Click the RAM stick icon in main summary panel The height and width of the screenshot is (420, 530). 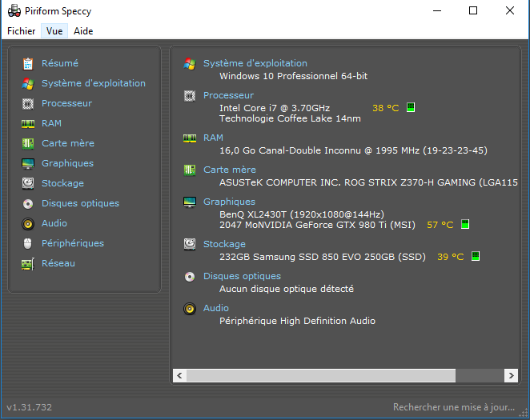pyautogui.click(x=190, y=138)
